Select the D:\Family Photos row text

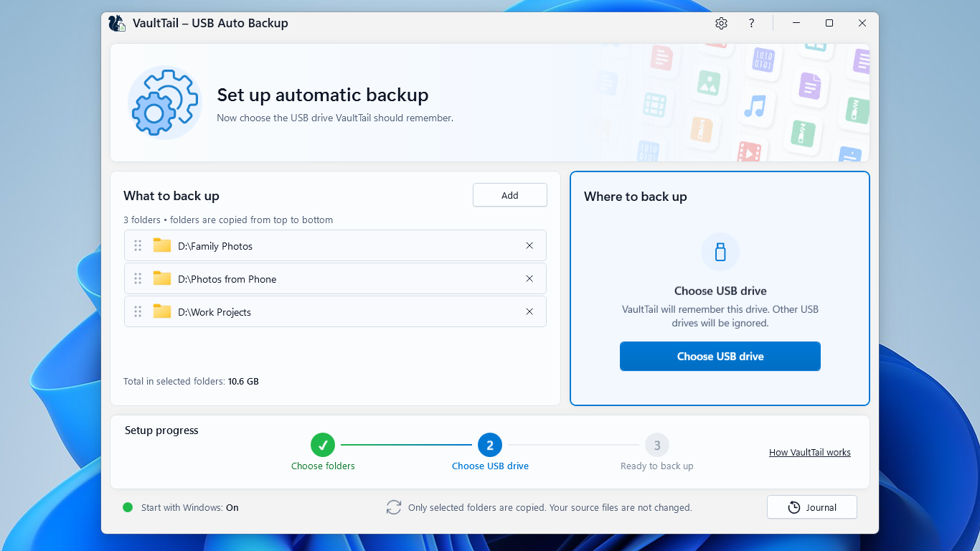click(215, 246)
